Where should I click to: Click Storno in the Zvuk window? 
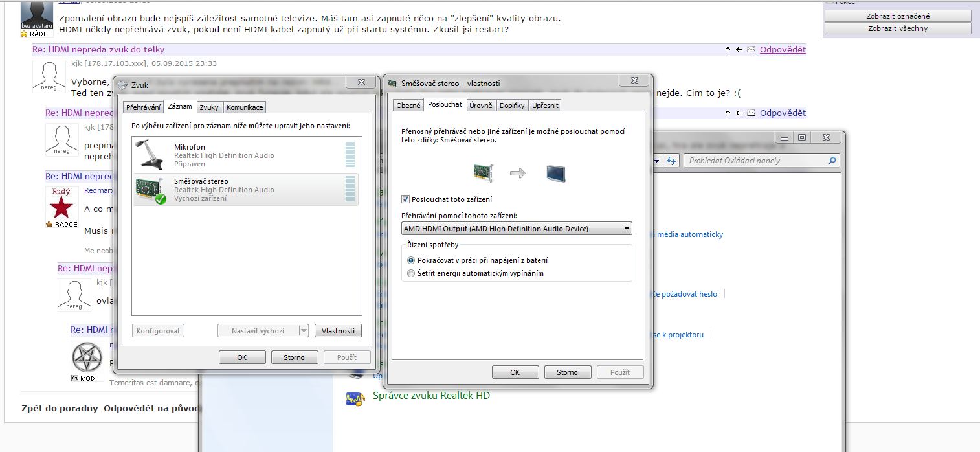[295, 357]
